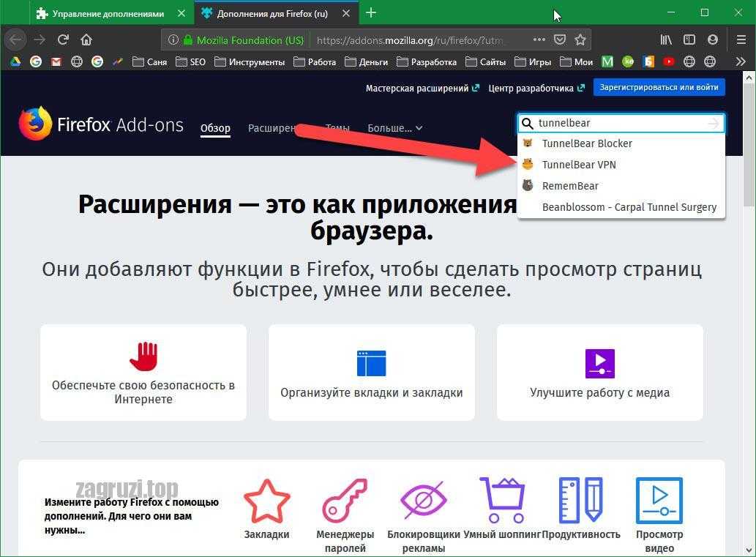Open the YouTube bookmark icon
Image resolution: width=756 pixels, height=557 pixels.
point(669,61)
